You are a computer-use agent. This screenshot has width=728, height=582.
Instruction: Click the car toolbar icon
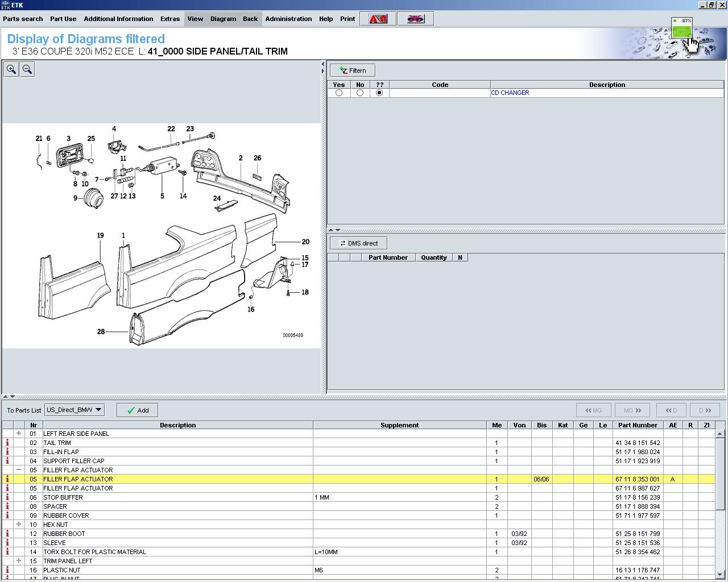click(x=416, y=19)
